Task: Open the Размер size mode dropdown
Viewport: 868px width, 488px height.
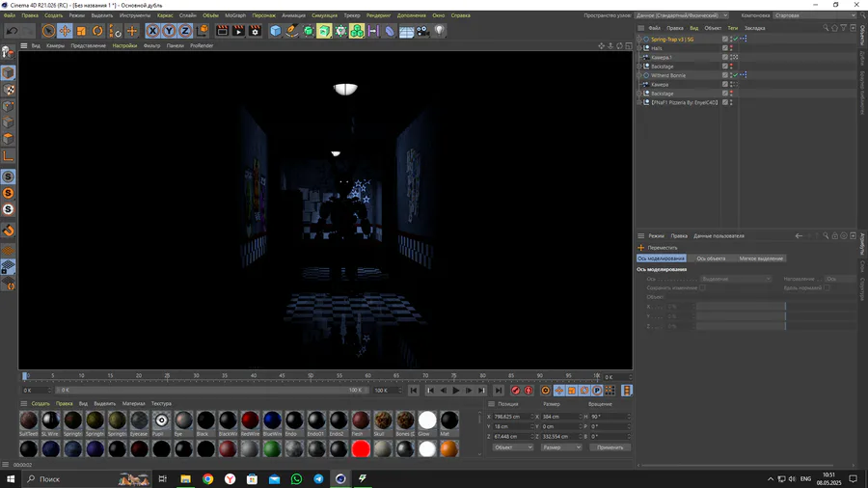Action: pyautogui.click(x=560, y=447)
